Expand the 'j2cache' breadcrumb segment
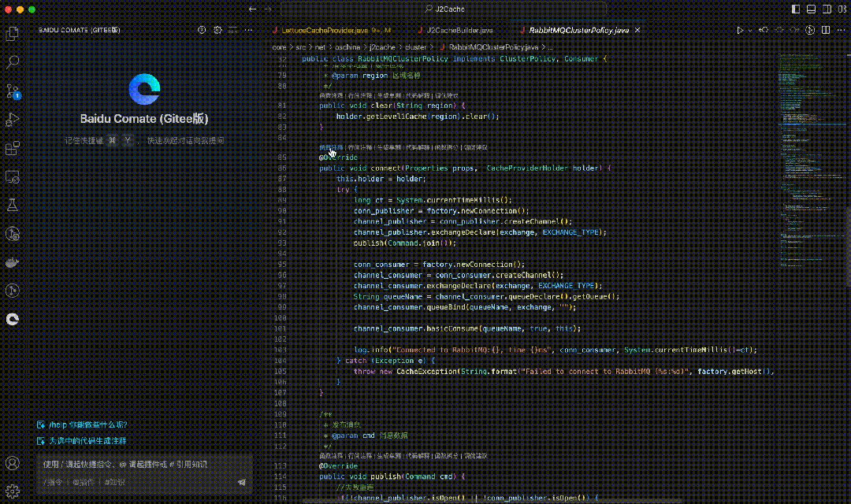The width and height of the screenshot is (851, 504). tap(382, 47)
